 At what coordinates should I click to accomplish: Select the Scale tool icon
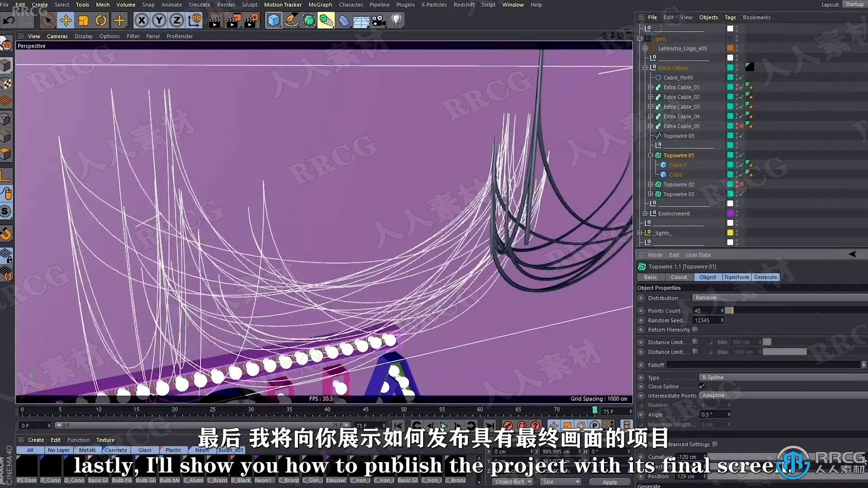[x=84, y=20]
